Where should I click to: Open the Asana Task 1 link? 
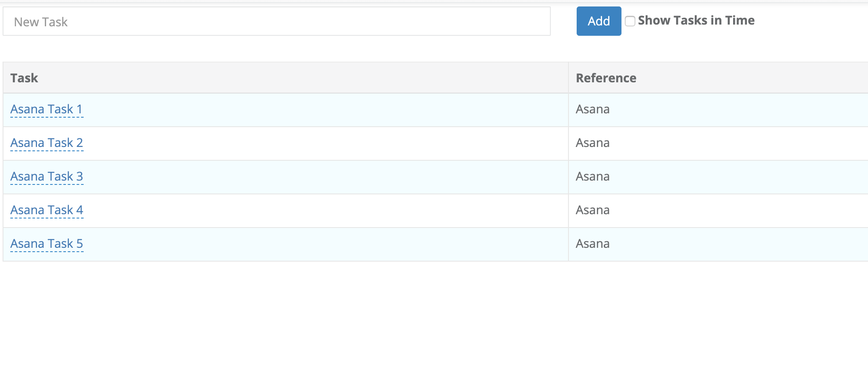(x=47, y=109)
